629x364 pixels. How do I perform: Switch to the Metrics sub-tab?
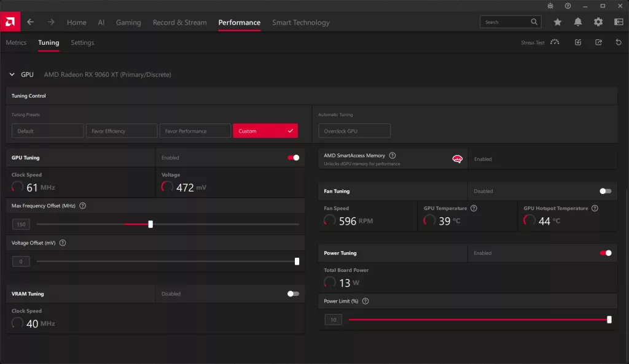16,42
